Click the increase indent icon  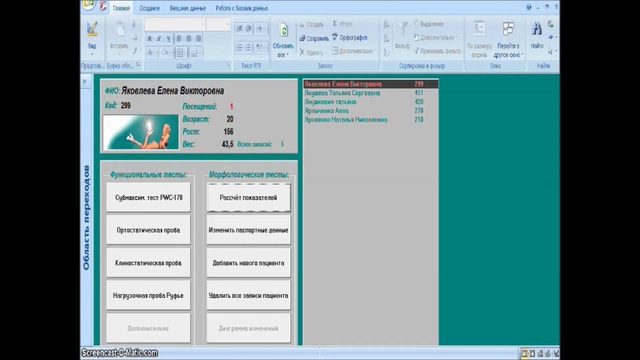tap(249, 28)
